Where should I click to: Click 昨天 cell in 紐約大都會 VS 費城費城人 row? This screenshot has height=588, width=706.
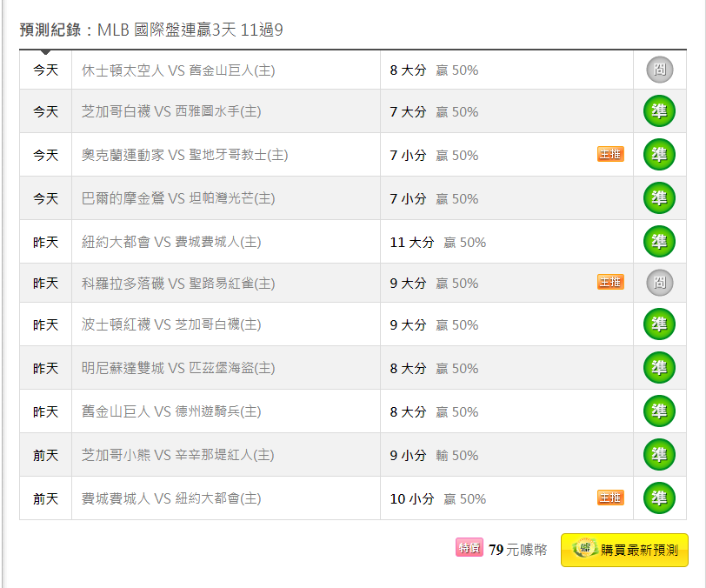(45, 242)
